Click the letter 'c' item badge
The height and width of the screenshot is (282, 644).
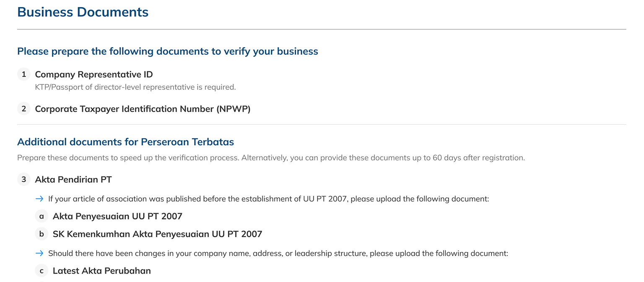(42, 271)
